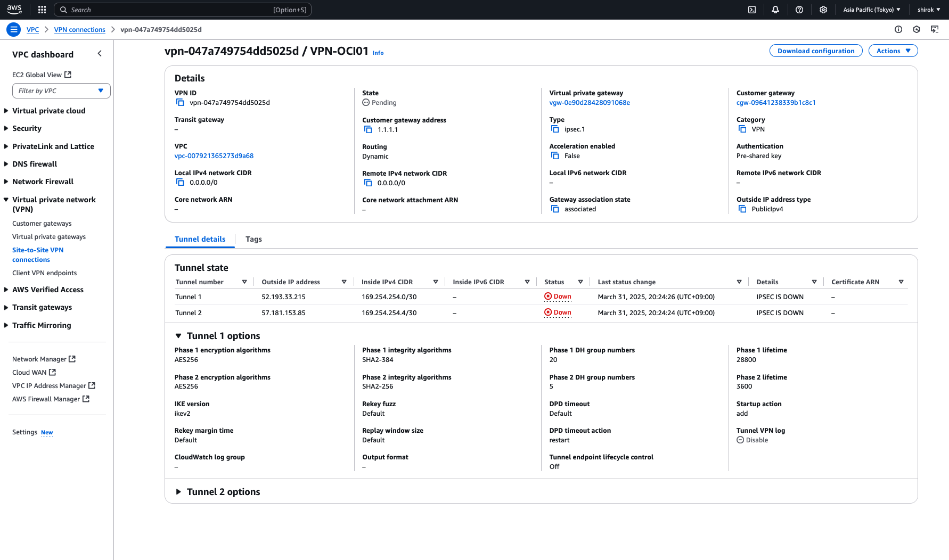Copy gateway association state value
Screen dimensions: 949x560
[555, 209]
